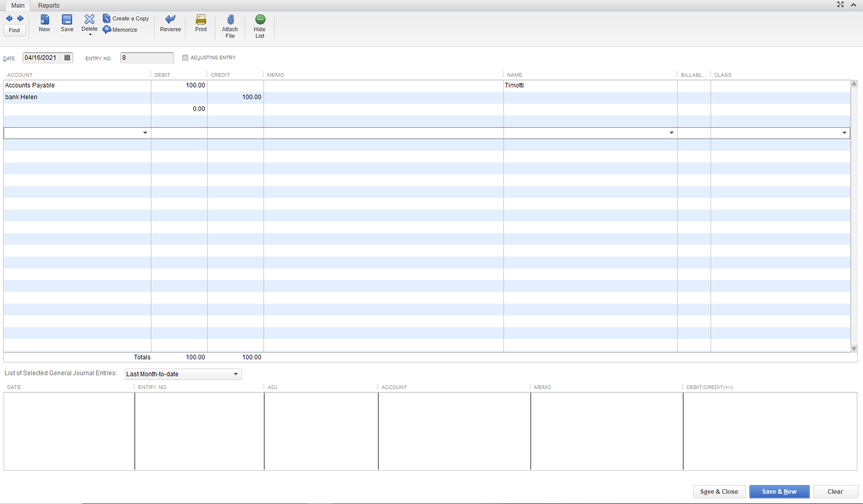Enable the Adjusting Entry checkbox
The height and width of the screenshot is (504, 863).
185,58
